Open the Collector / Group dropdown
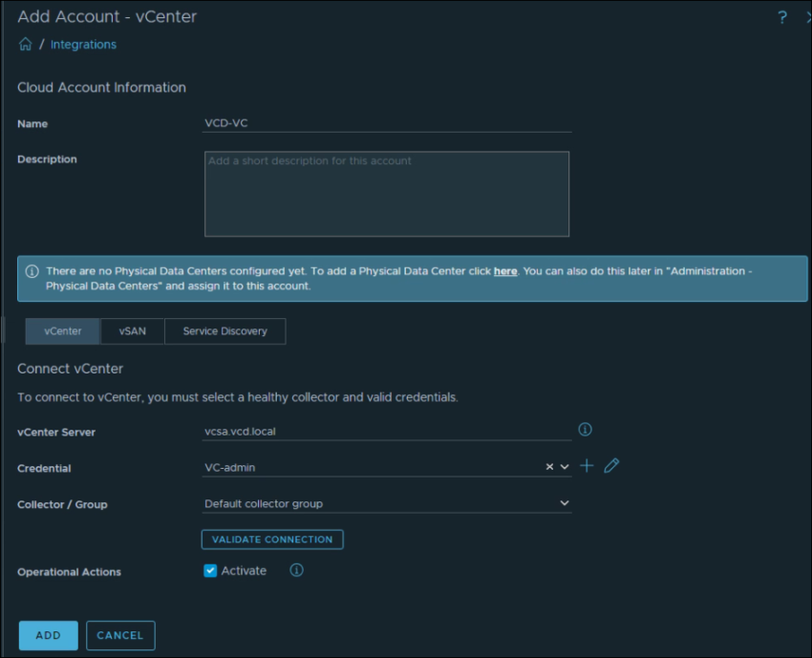The image size is (812, 658). tap(564, 503)
